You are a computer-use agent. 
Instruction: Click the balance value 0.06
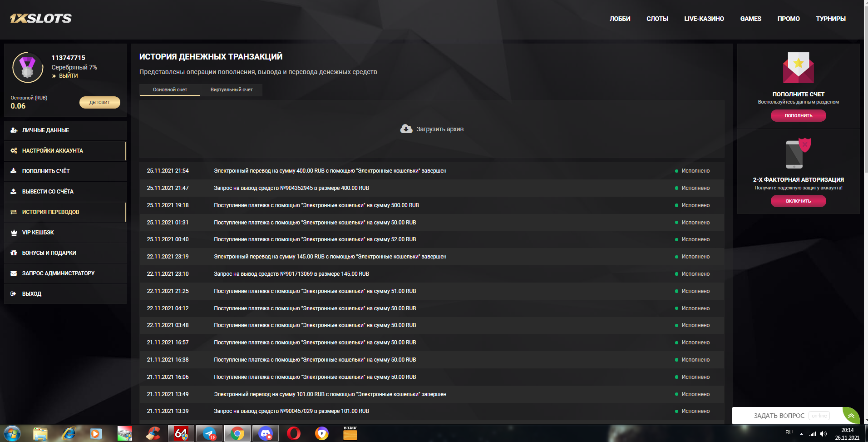18,106
